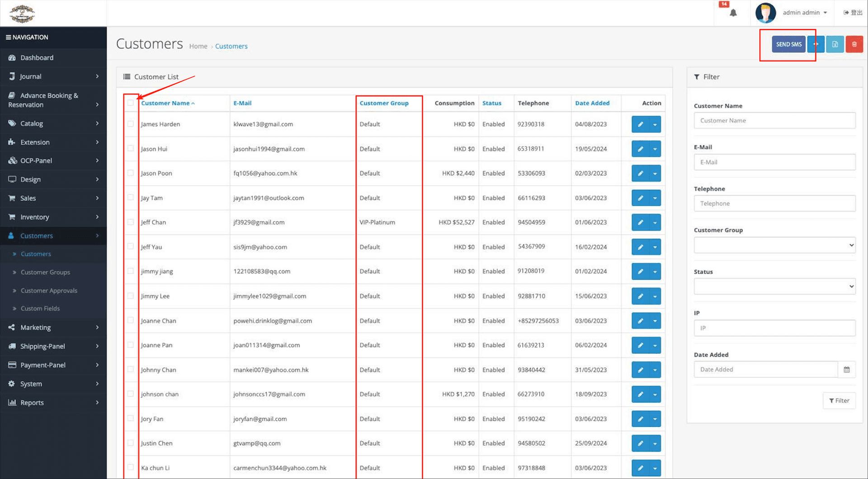
Task: Select the checkbox beside Joanne Chan
Action: coord(131,320)
